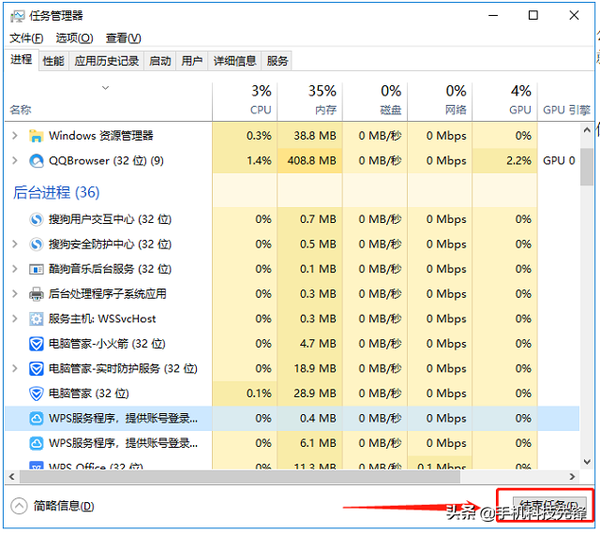Click the 电脑管家-小火箭 shield icon
600x534 pixels.
[x=36, y=344]
